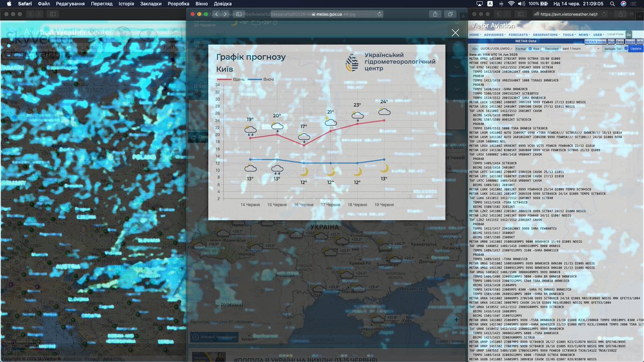This screenshot has height=362, width=644.
Task: Open the Вікно menu
Action: point(202,3)
